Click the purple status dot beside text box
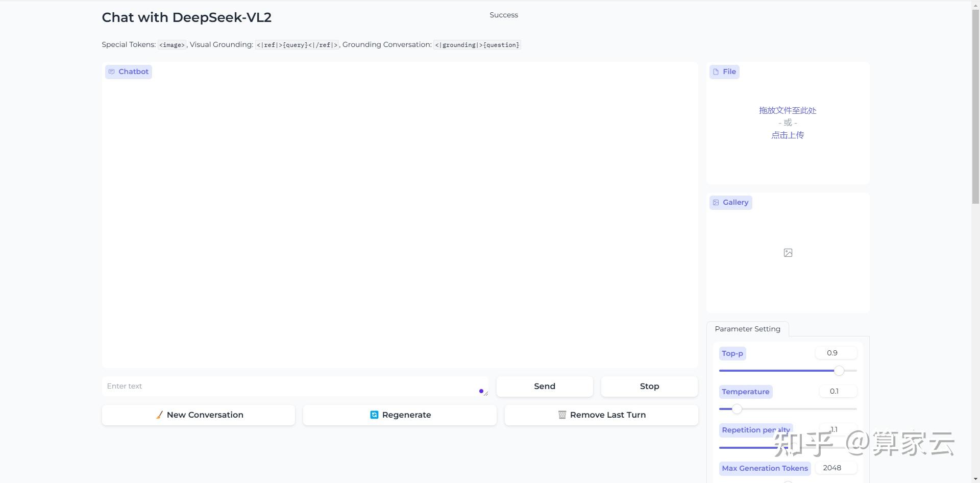 [x=480, y=390]
